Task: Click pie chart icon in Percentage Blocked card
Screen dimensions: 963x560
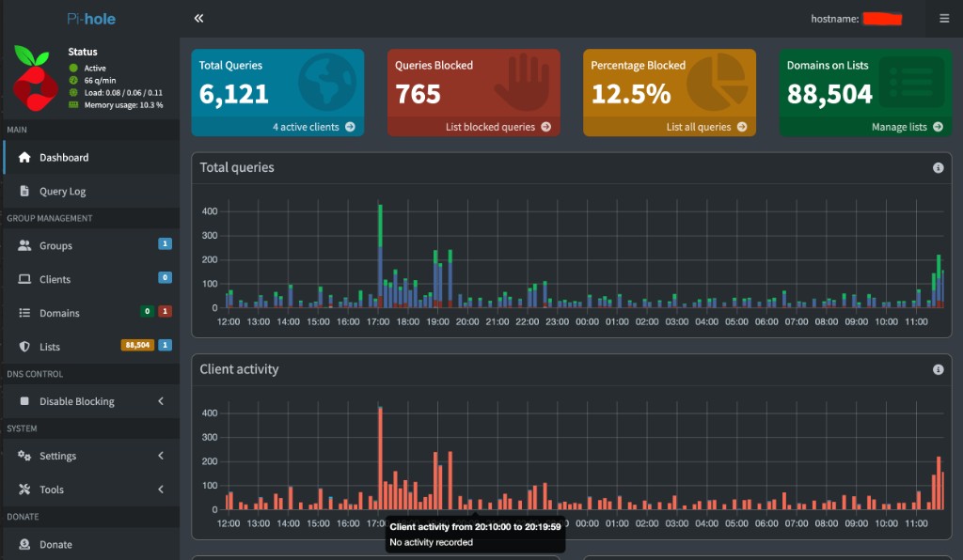Action: [x=718, y=82]
